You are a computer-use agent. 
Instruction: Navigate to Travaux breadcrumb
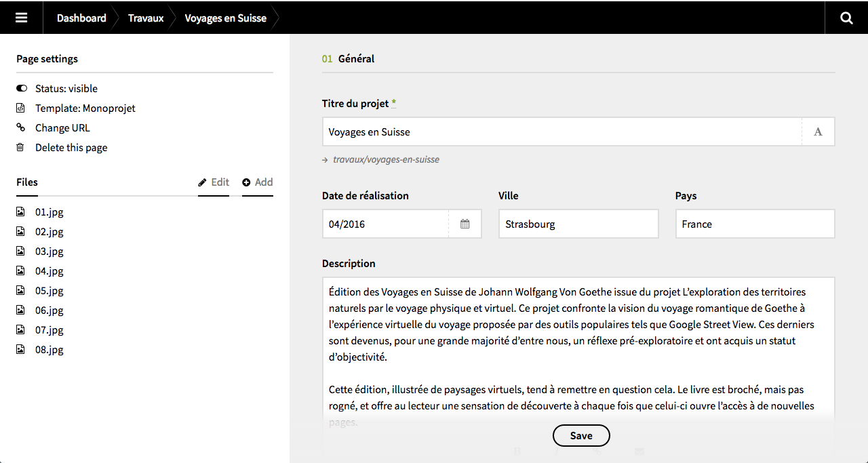146,18
